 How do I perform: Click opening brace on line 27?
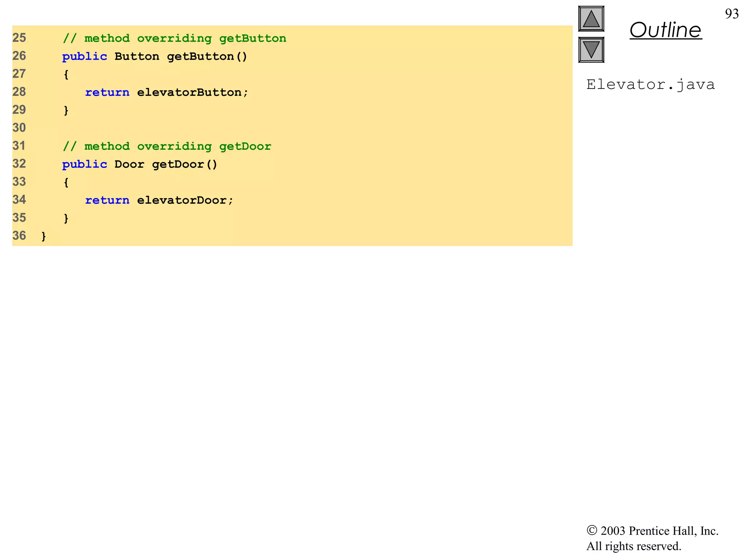point(66,75)
